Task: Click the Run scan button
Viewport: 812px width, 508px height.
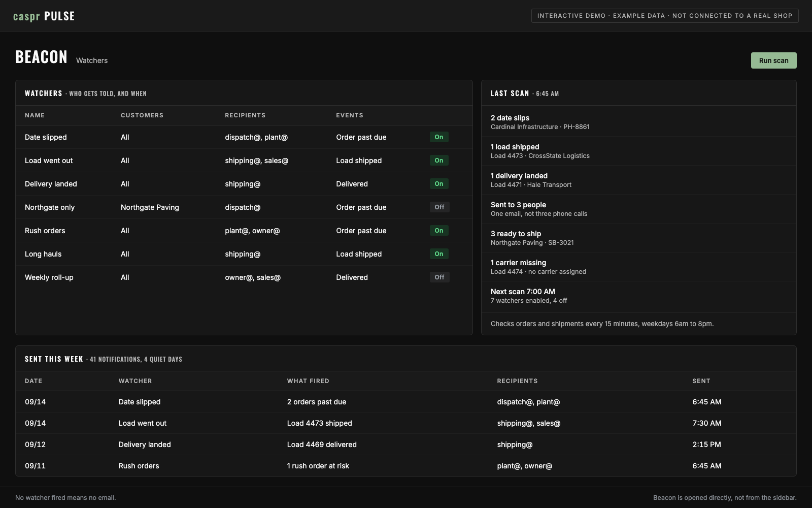Action: point(773,60)
